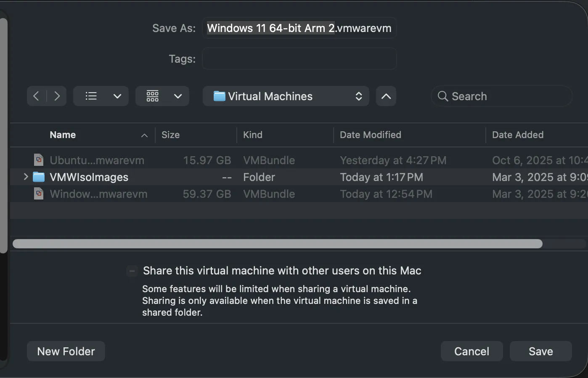Click the Tags input field
This screenshot has width=588, height=378.
tap(299, 59)
